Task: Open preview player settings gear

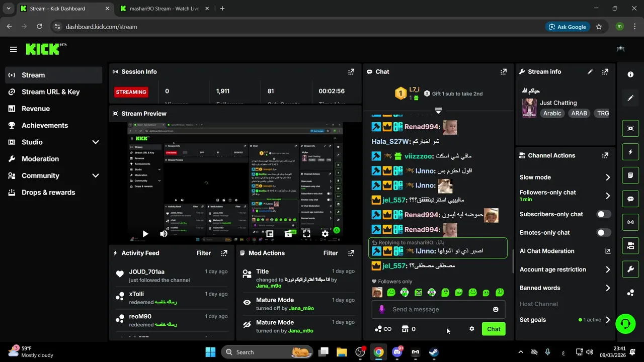Action: (325, 234)
